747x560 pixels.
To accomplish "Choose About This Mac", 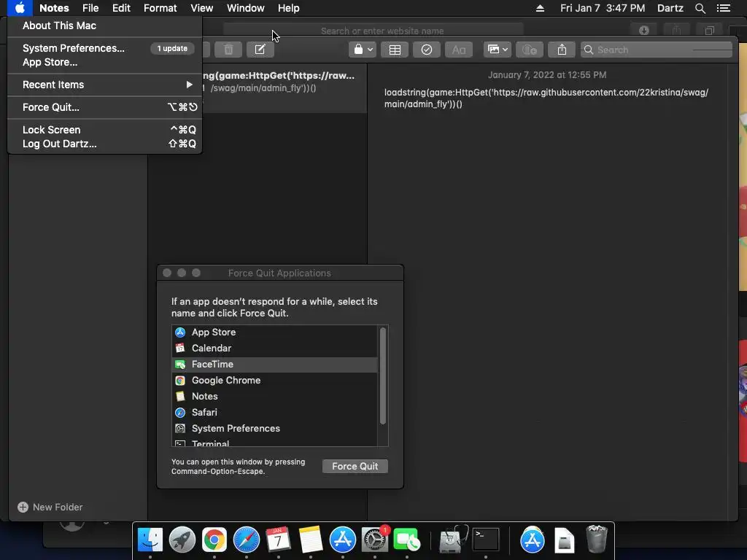I will 105,26.
